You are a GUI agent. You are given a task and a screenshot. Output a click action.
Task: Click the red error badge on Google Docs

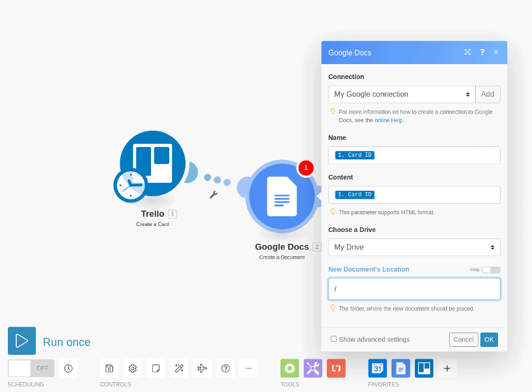tap(306, 167)
